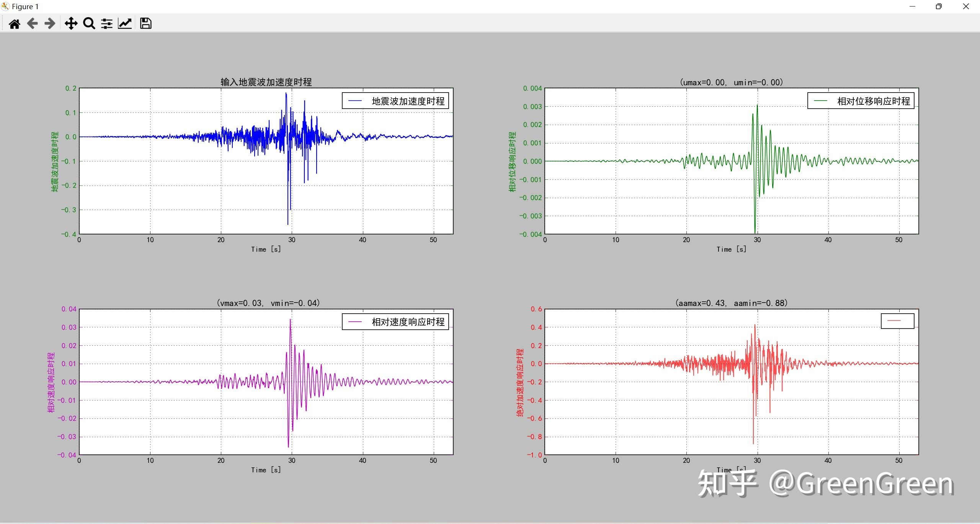Image resolution: width=980 pixels, height=524 pixels.
Task: Minimize the Figure 1 window
Action: 913,7
